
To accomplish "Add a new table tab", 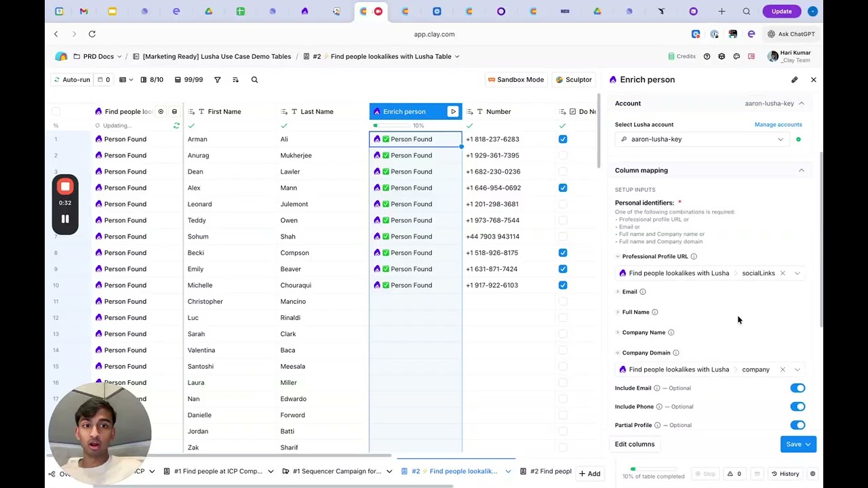I will 589,474.
